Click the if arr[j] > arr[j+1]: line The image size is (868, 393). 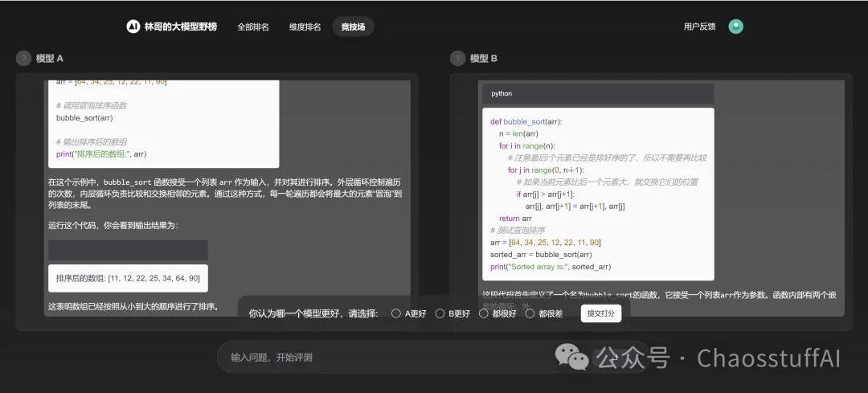click(x=546, y=194)
